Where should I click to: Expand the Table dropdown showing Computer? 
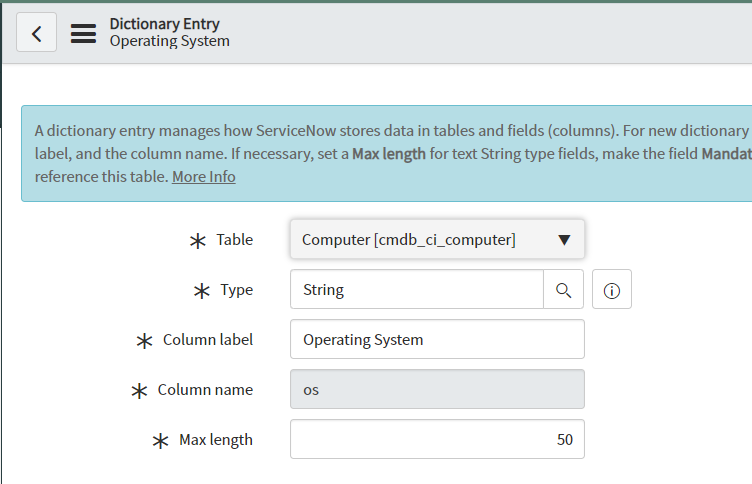(437, 240)
